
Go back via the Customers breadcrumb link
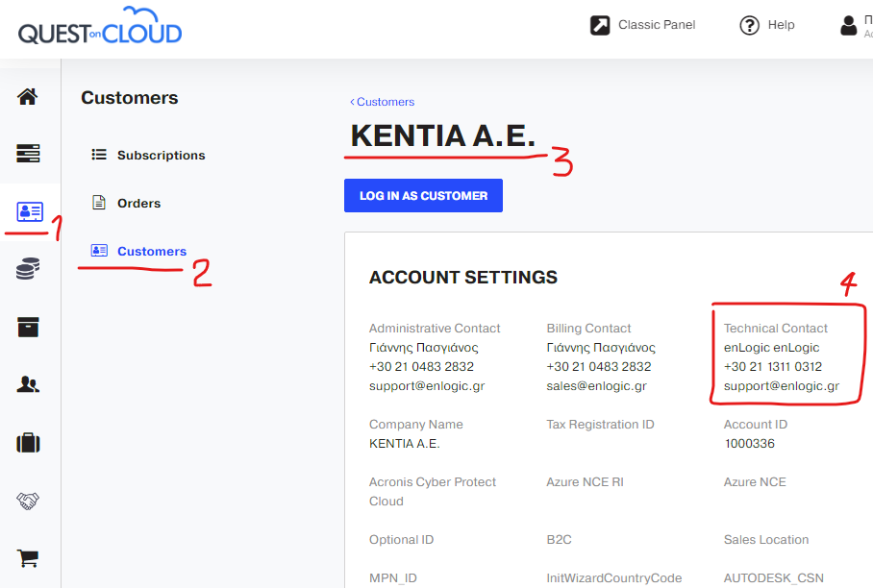383,102
